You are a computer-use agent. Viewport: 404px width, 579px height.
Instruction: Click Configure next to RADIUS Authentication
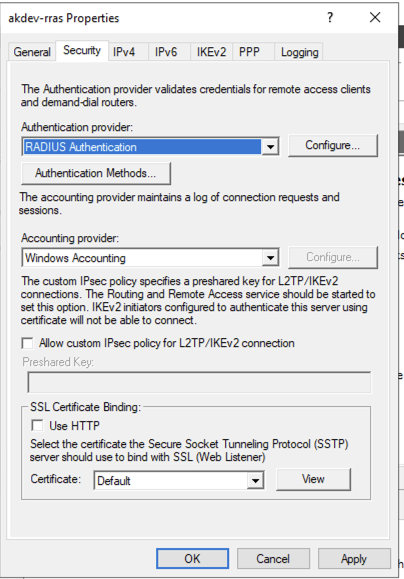coord(333,145)
